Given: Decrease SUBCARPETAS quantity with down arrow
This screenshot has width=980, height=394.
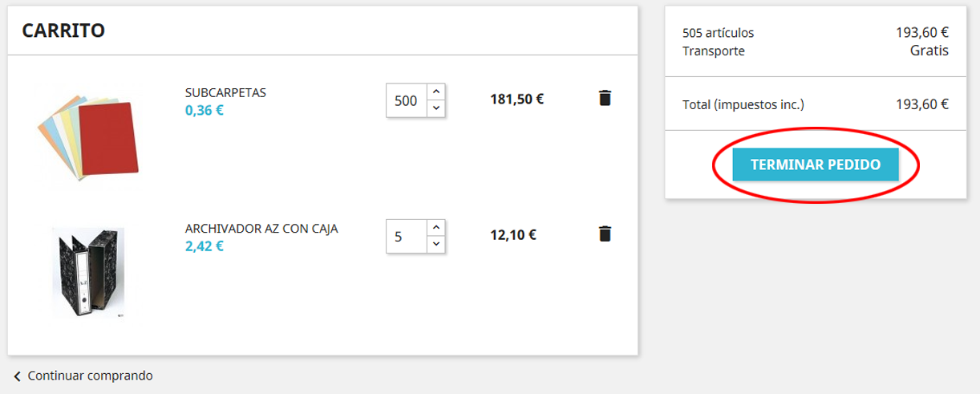Looking at the screenshot, I should pyautogui.click(x=435, y=108).
